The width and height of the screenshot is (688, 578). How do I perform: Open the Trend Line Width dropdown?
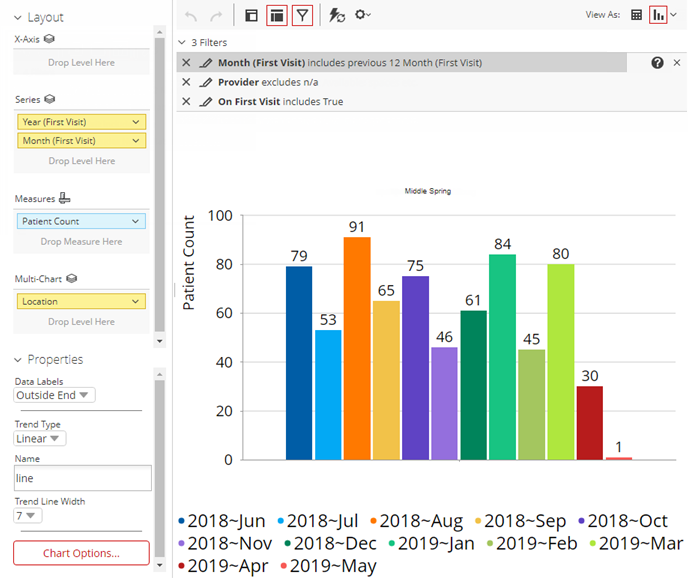coord(29,515)
